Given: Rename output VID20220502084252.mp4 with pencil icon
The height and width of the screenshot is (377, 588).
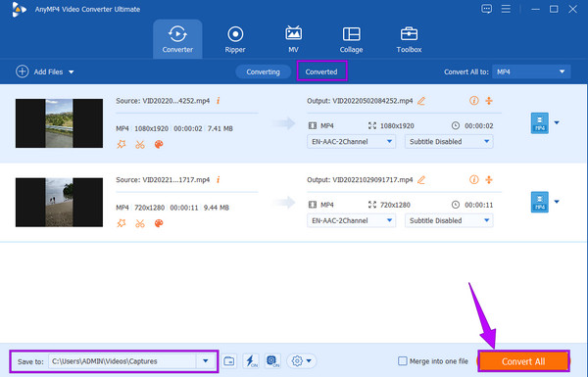Looking at the screenshot, I should [x=421, y=101].
